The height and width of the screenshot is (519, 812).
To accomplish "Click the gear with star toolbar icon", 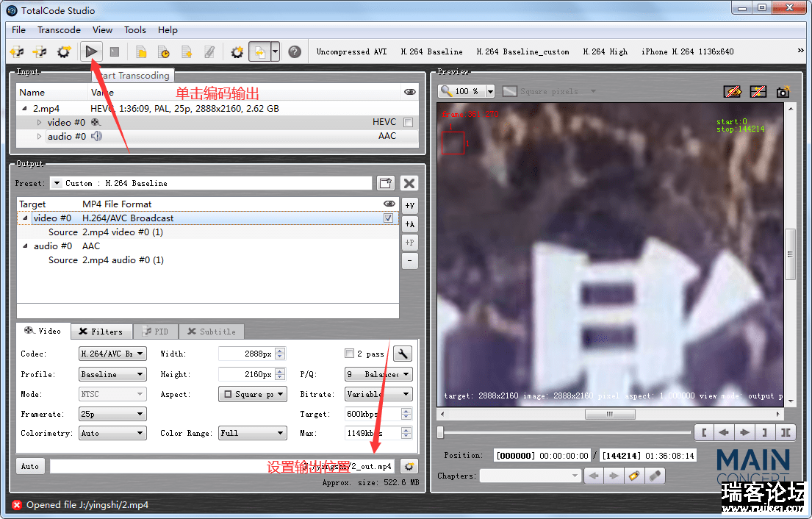I will click(237, 51).
